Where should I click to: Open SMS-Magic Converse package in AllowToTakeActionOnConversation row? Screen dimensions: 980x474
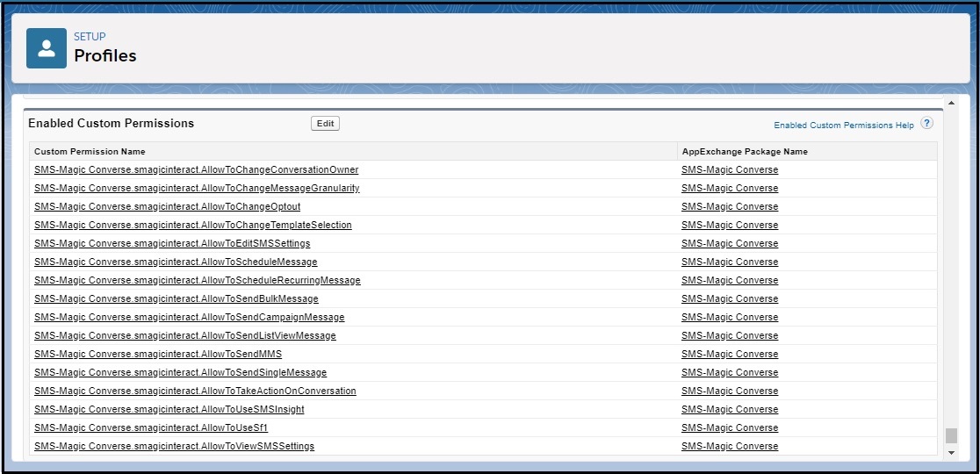(730, 391)
